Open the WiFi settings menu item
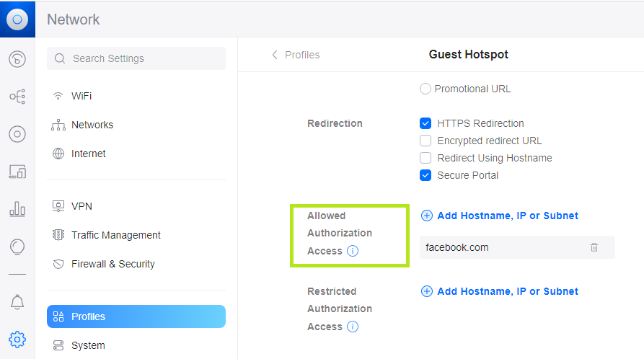Image resolution: width=644 pixels, height=359 pixels. tap(81, 96)
